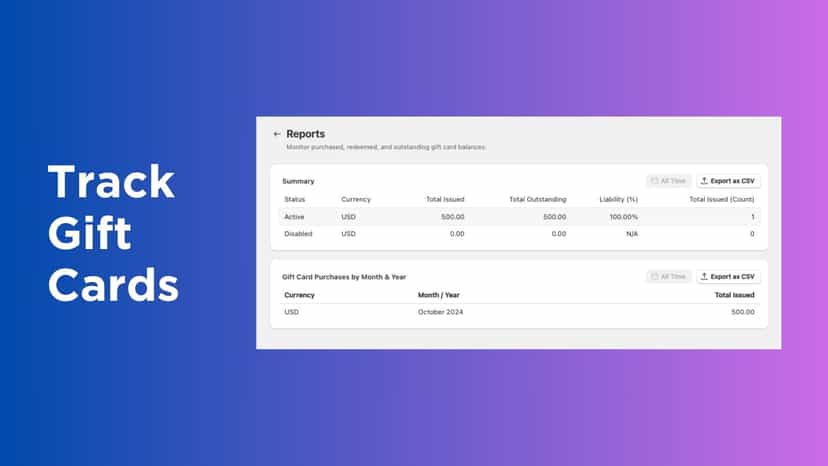Screen dimensions: 828x466
Task: Go back using the arrow beside Reports
Action: pos(277,134)
